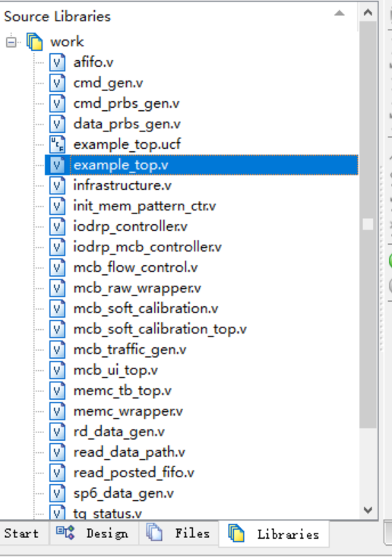
Task: Click the Libraries tab icon
Action: pos(236,533)
